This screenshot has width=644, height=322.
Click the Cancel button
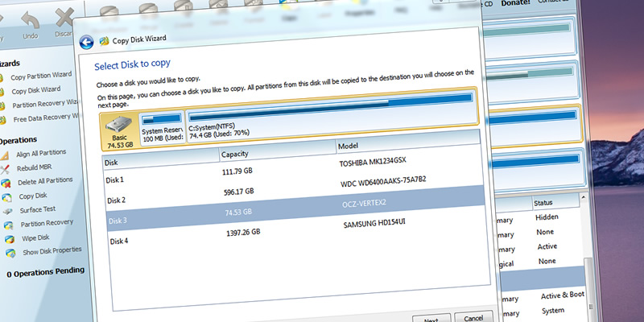[x=473, y=317]
